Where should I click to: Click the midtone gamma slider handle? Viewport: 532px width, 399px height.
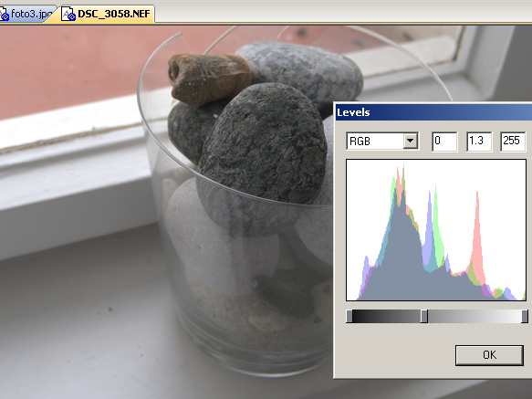pos(423,316)
